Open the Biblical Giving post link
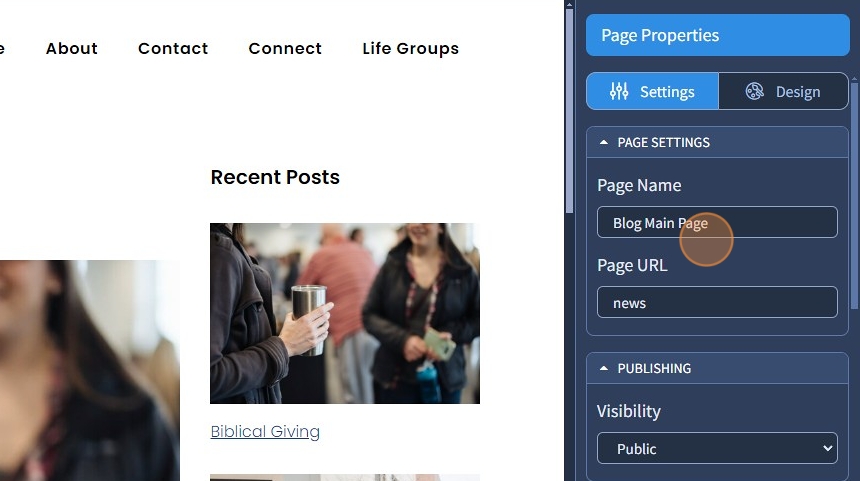Screen dimensions: 860x481 (x=265, y=432)
